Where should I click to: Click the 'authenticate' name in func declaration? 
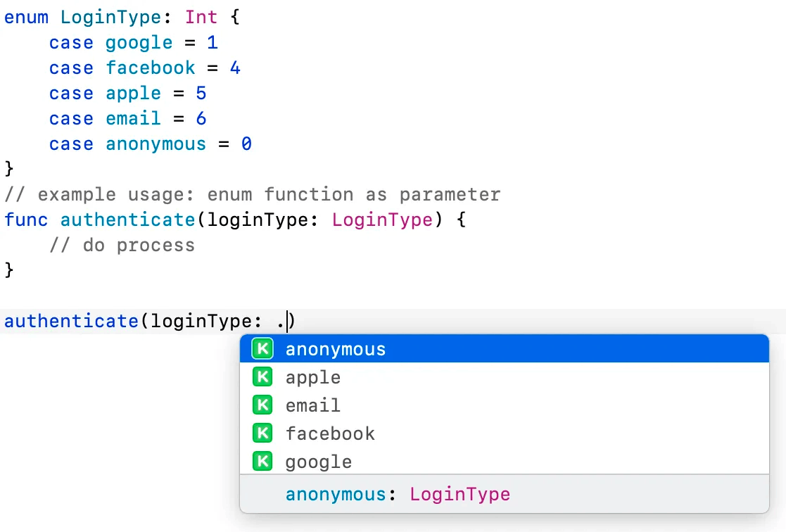click(x=128, y=220)
